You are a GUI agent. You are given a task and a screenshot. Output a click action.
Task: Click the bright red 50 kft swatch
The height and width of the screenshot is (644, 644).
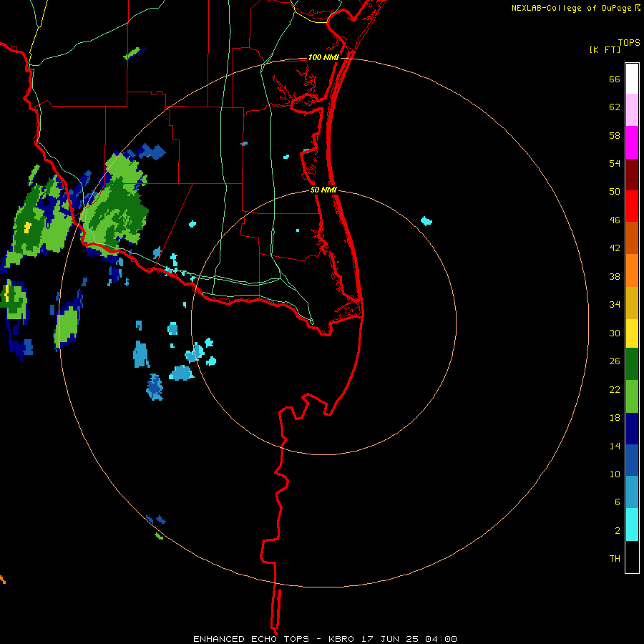coord(632,206)
